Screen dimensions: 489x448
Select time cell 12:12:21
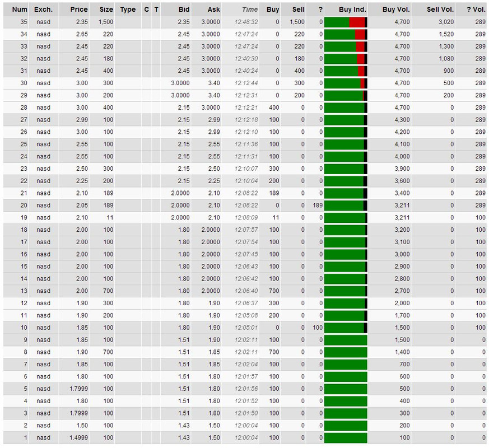click(246, 108)
